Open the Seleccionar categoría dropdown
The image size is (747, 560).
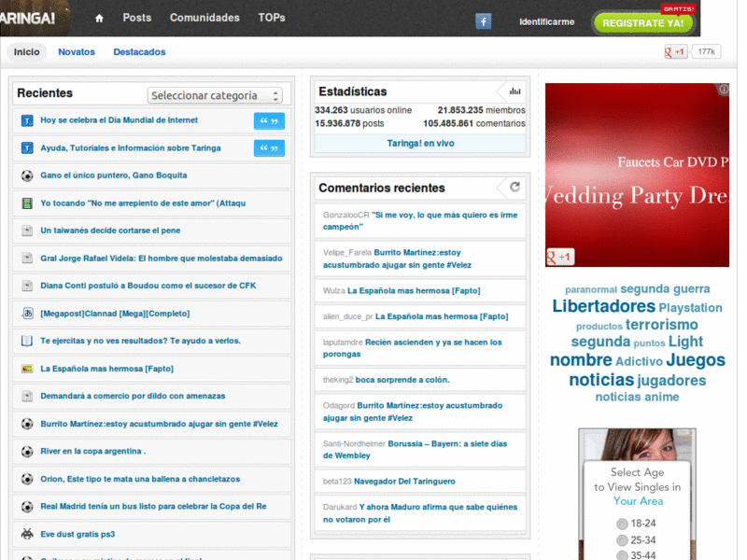pyautogui.click(x=215, y=95)
